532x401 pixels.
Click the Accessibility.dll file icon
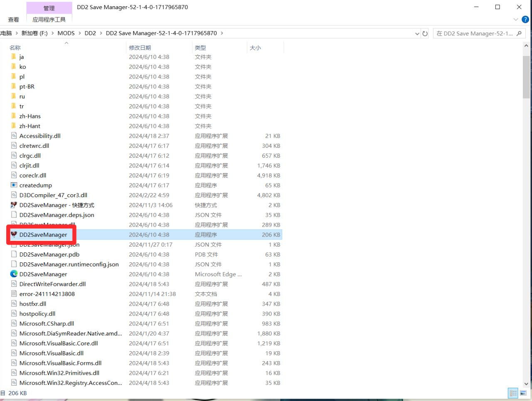pyautogui.click(x=14, y=136)
